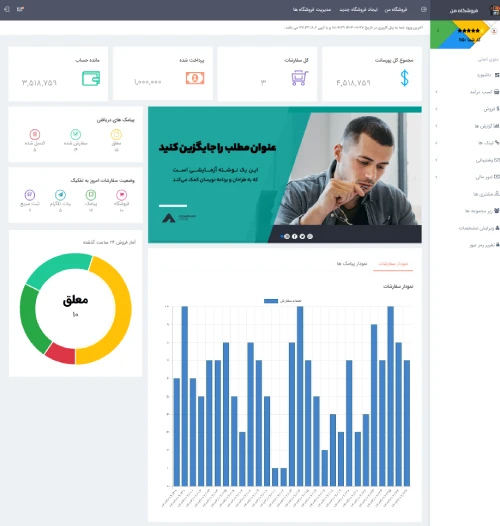The width and height of the screenshot is (500, 526).
Task: Expand the پشتیبانی sidebar arrow
Action: (436, 160)
